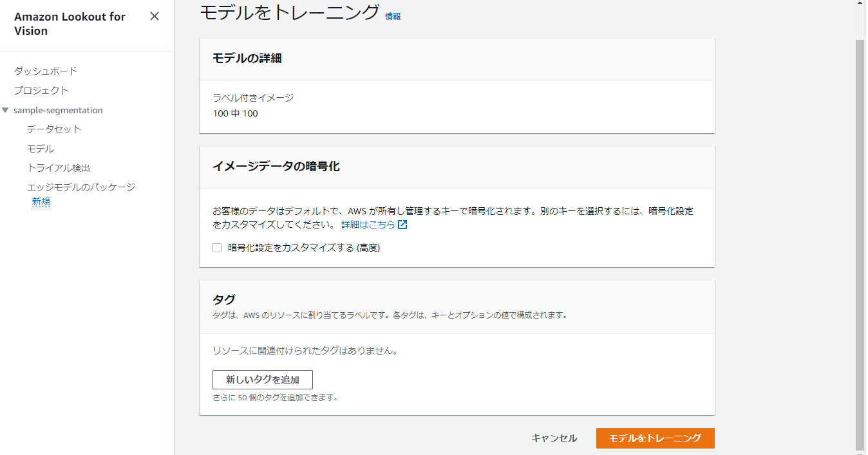This screenshot has width=868, height=455.
Task: Click the 情報 link beside the title
Action: tap(393, 16)
